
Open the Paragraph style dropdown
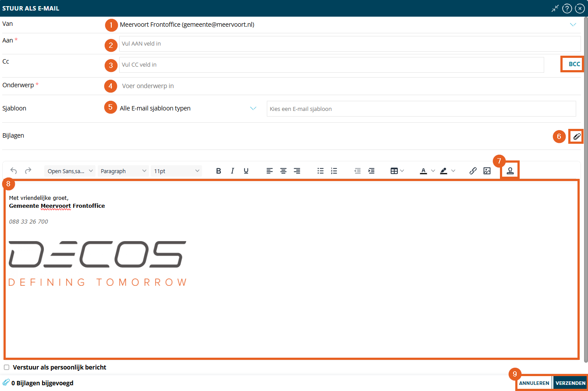pos(124,171)
